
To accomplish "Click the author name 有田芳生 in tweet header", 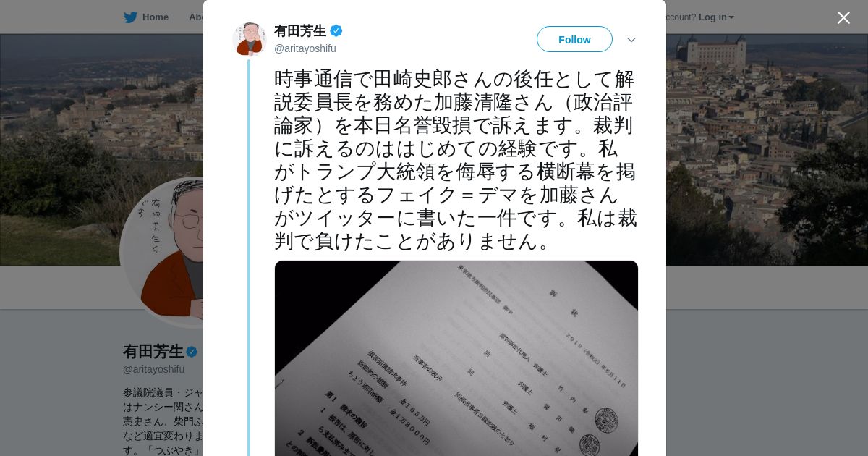I will (x=300, y=30).
